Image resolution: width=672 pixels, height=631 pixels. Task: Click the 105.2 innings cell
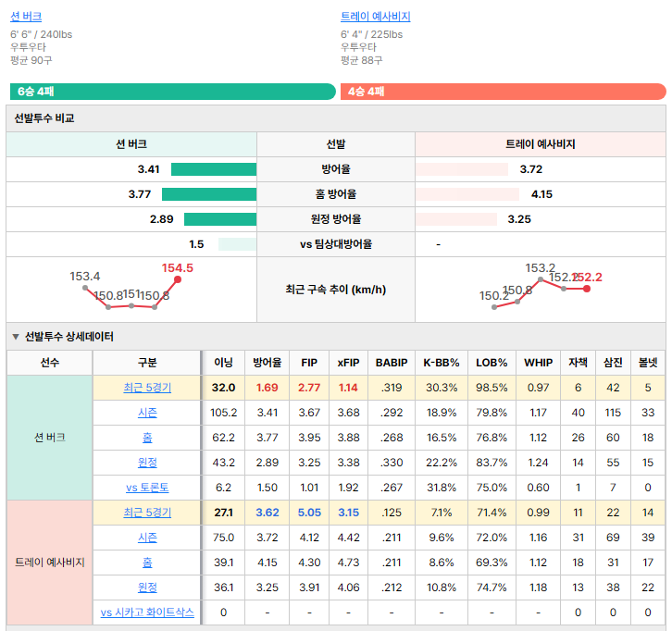[223, 413]
